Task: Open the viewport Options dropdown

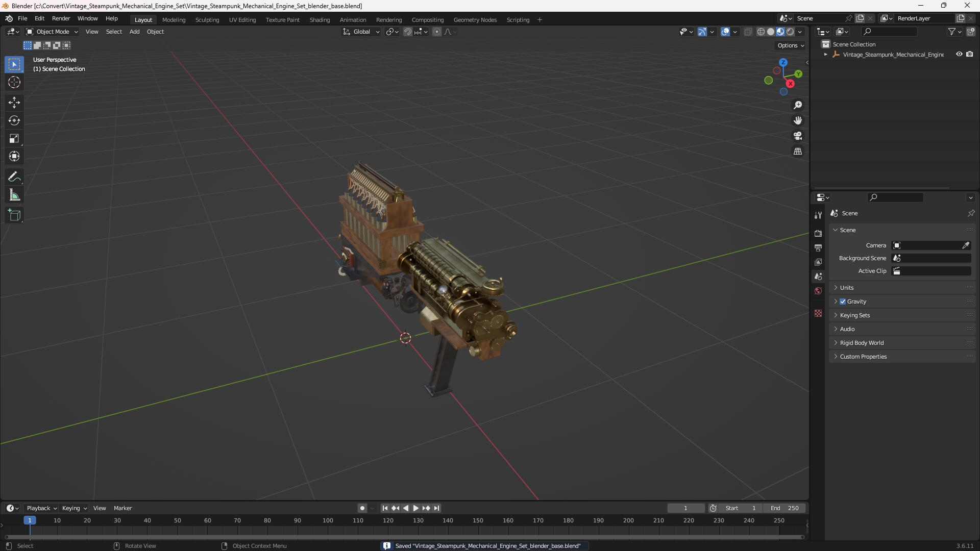Action: [791, 45]
